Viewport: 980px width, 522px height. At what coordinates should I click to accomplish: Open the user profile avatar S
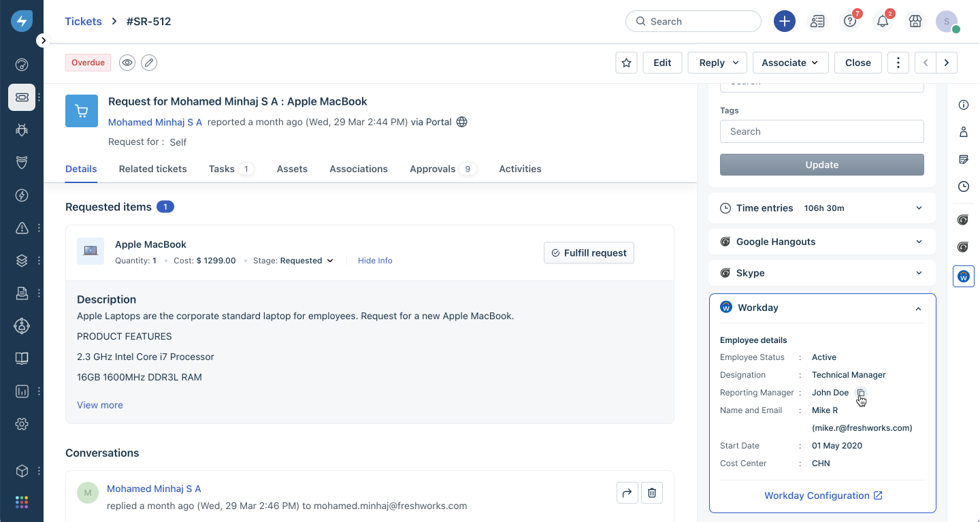coord(947,21)
